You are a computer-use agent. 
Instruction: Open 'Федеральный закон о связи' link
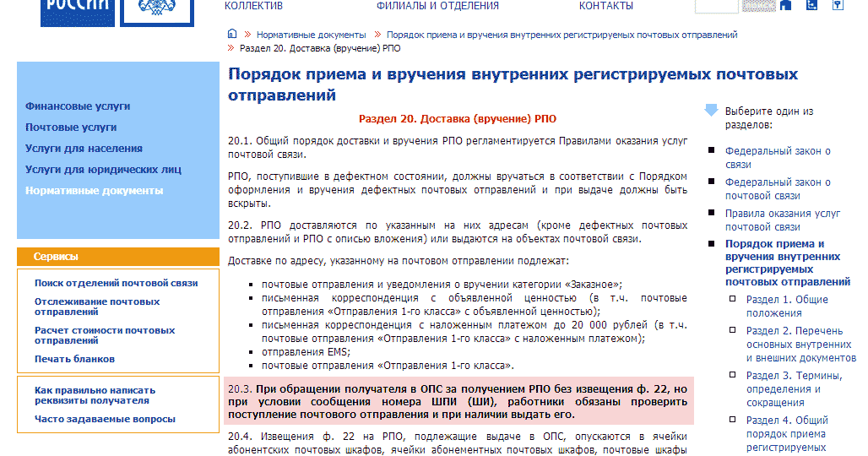pos(778,158)
